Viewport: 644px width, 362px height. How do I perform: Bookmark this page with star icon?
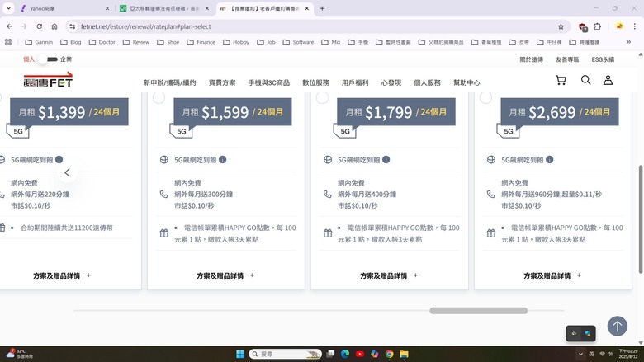click(561, 26)
